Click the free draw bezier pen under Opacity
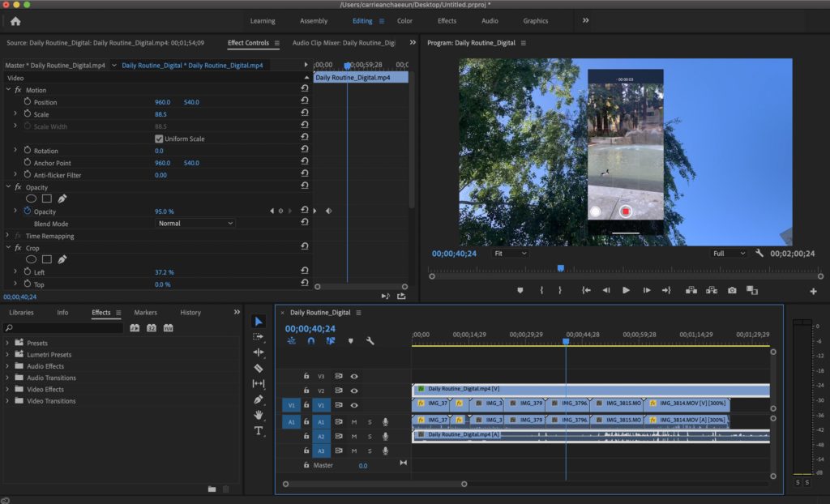This screenshot has height=504, width=830. (62, 199)
